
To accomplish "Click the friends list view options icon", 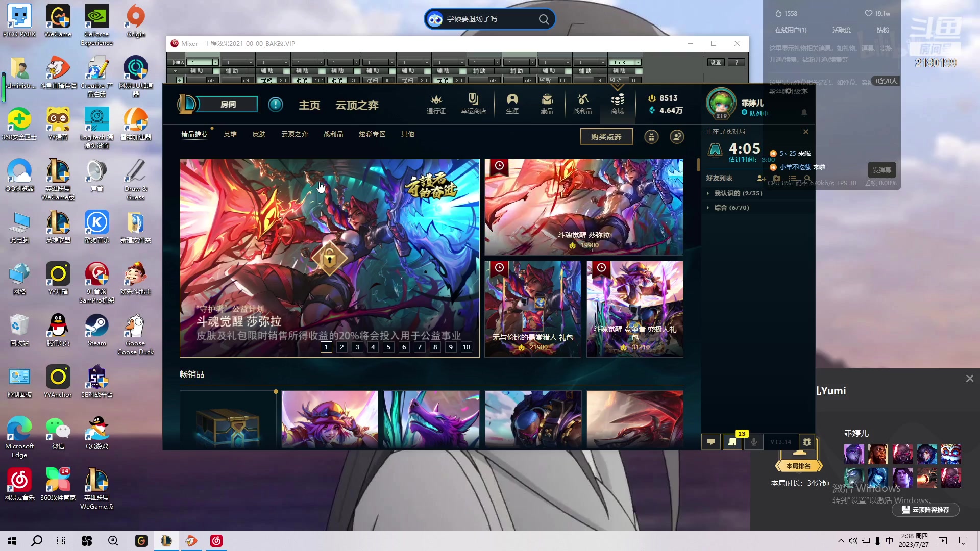I will pos(792,178).
